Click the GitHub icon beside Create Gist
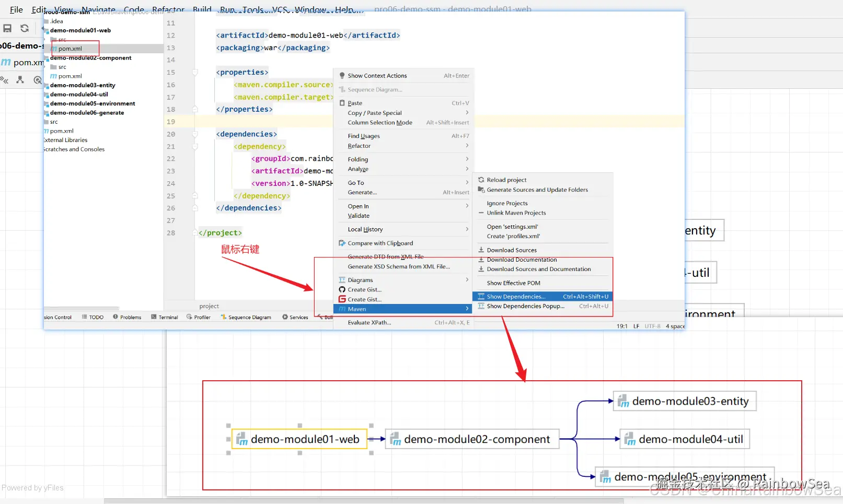 pos(342,290)
